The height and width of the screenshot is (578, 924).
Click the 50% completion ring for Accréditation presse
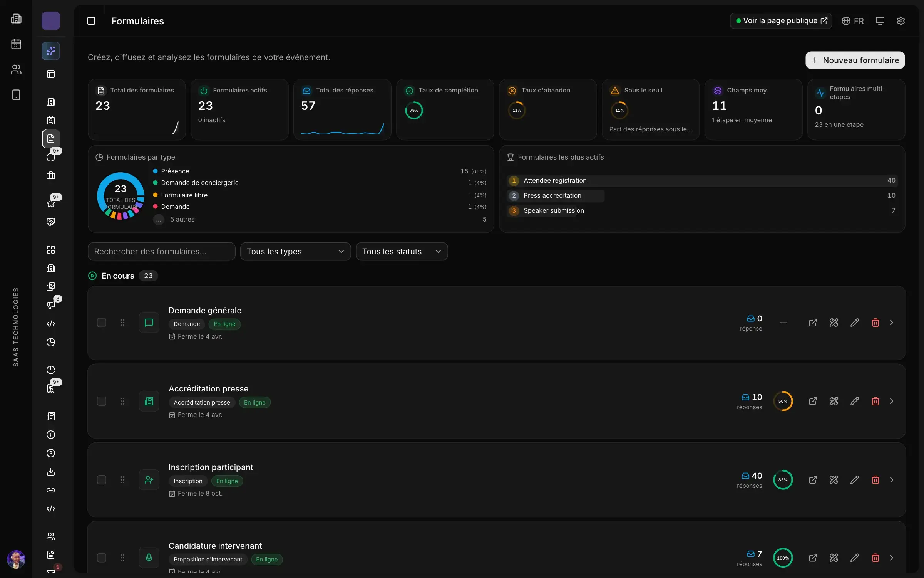point(783,401)
